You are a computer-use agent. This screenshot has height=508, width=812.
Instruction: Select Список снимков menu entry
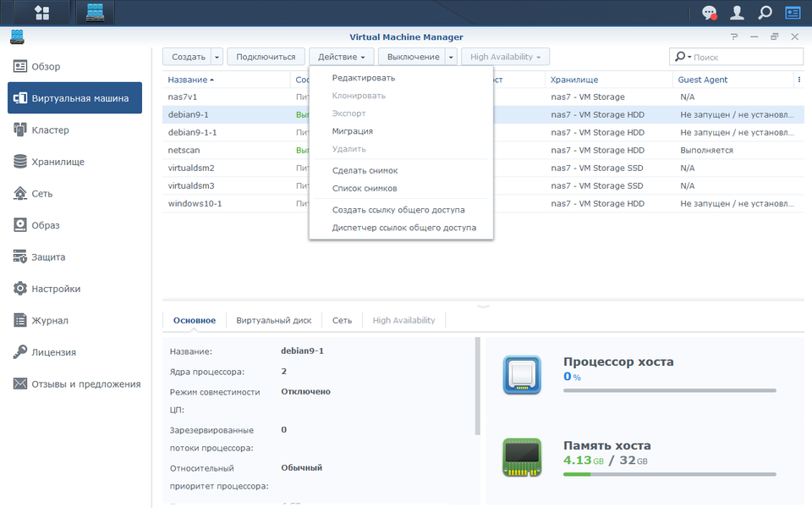[x=365, y=188]
